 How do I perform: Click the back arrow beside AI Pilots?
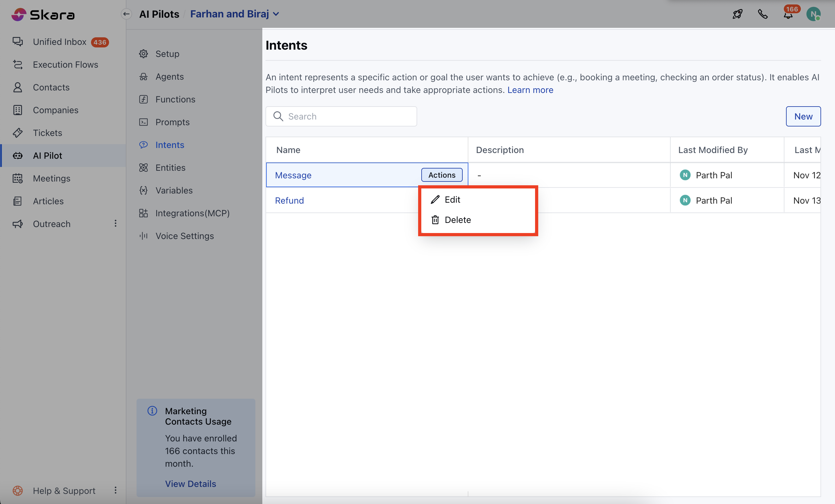coord(126,14)
